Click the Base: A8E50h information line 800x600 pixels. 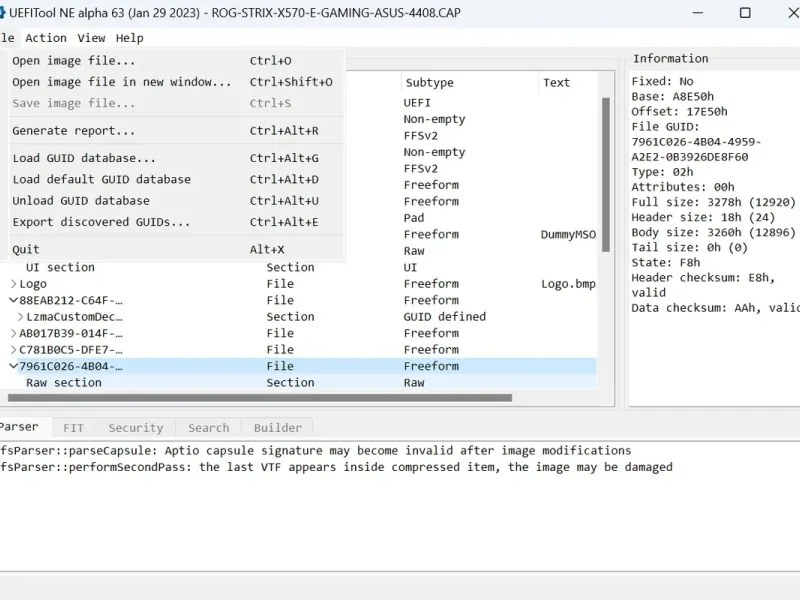tap(672, 96)
